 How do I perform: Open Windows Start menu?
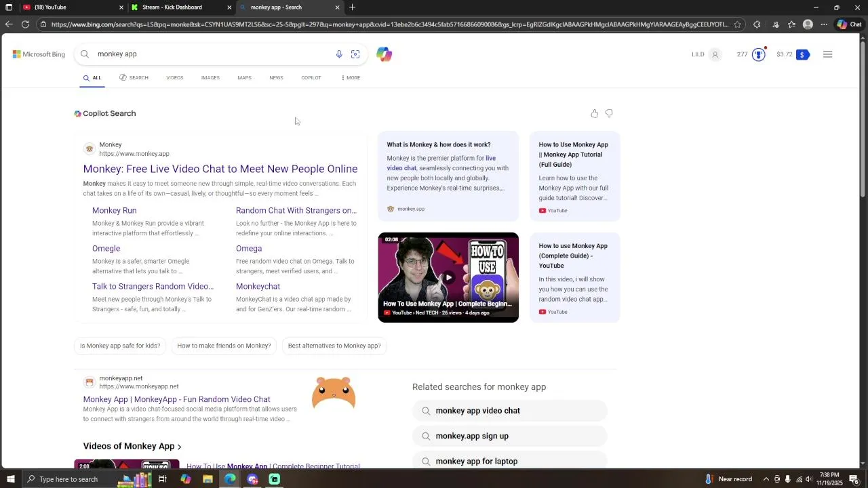point(10,479)
